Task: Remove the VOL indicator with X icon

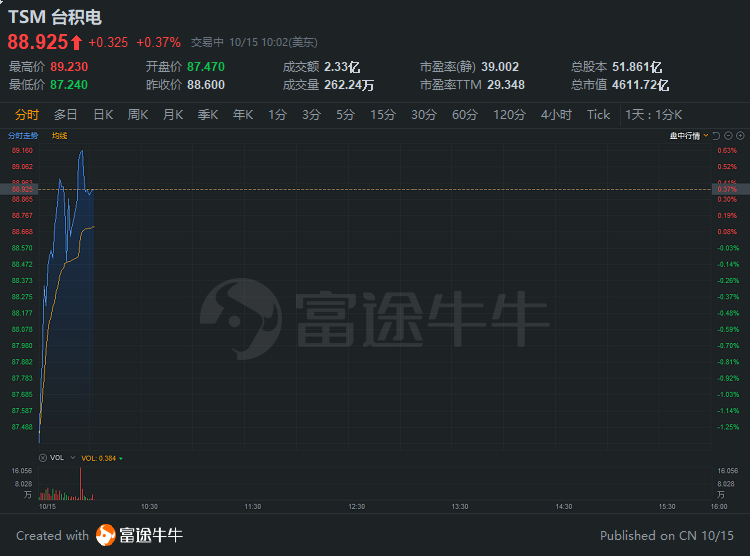Action: click(x=43, y=458)
